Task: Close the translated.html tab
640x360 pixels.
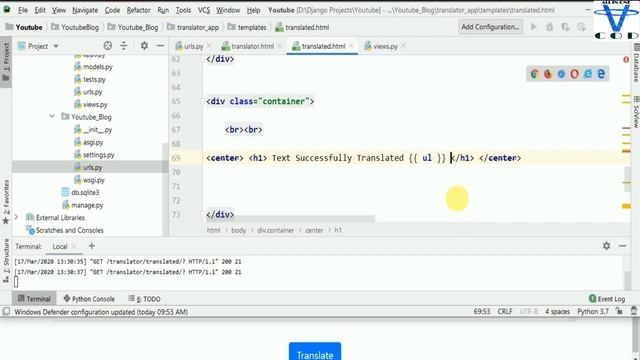Action: point(351,46)
